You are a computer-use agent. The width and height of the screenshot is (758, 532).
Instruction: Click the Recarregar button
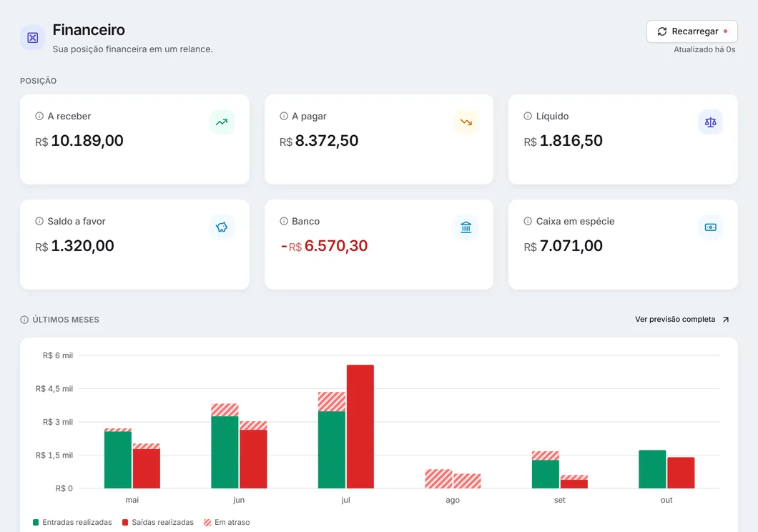click(x=691, y=31)
